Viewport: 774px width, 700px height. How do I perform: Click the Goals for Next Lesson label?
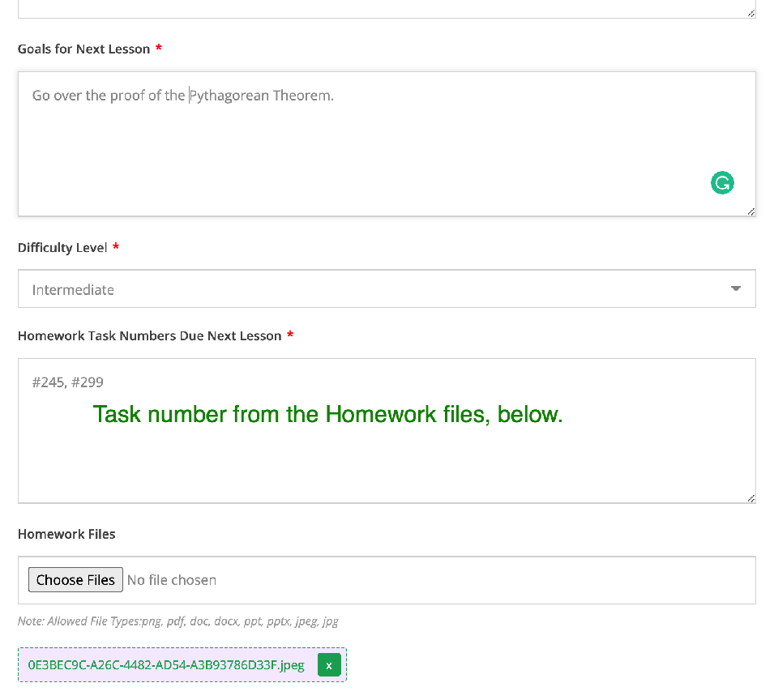point(83,49)
